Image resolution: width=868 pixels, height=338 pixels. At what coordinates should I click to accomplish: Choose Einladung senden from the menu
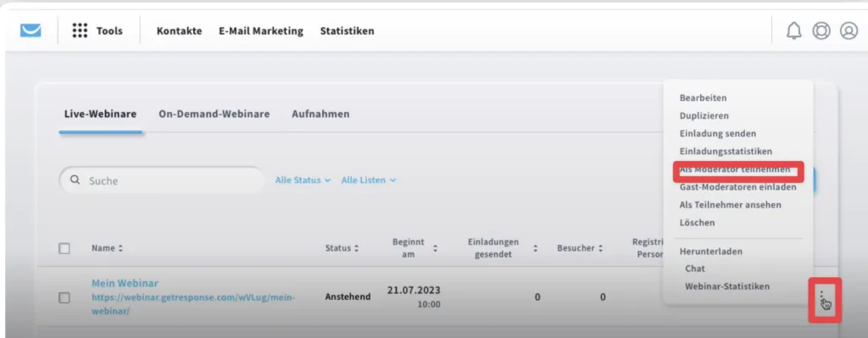click(717, 133)
